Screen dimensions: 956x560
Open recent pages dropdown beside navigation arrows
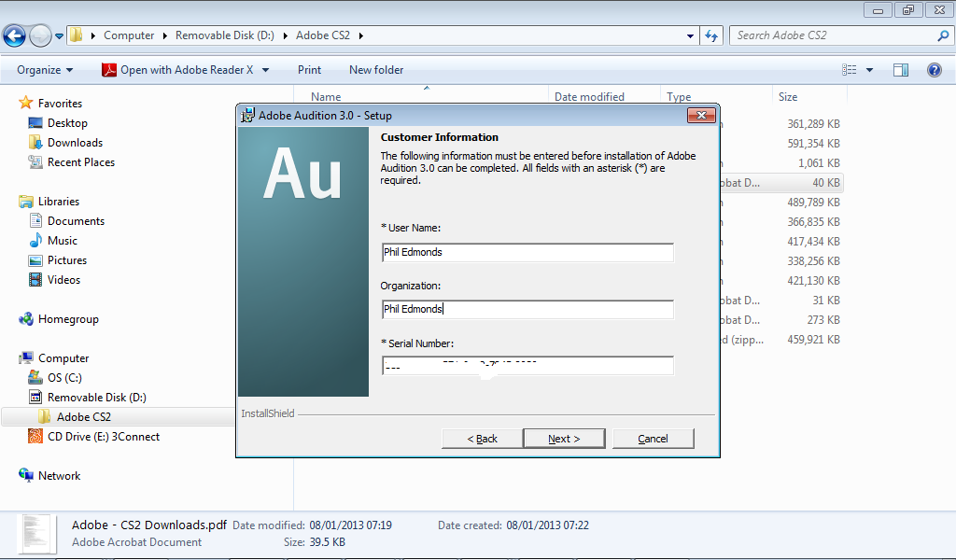(x=59, y=36)
